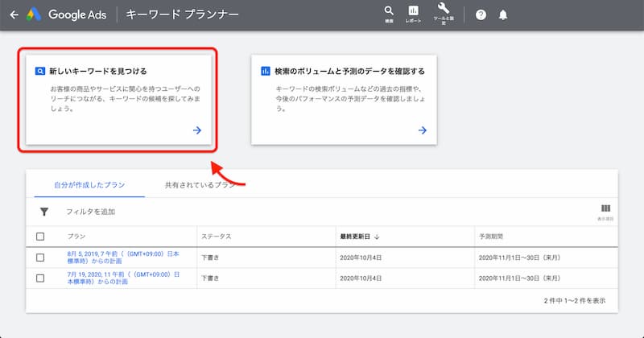Screen dimensions: 644x338
Task: Open 検索のボリュームと予測のデータを確認する card
Action: point(344,100)
